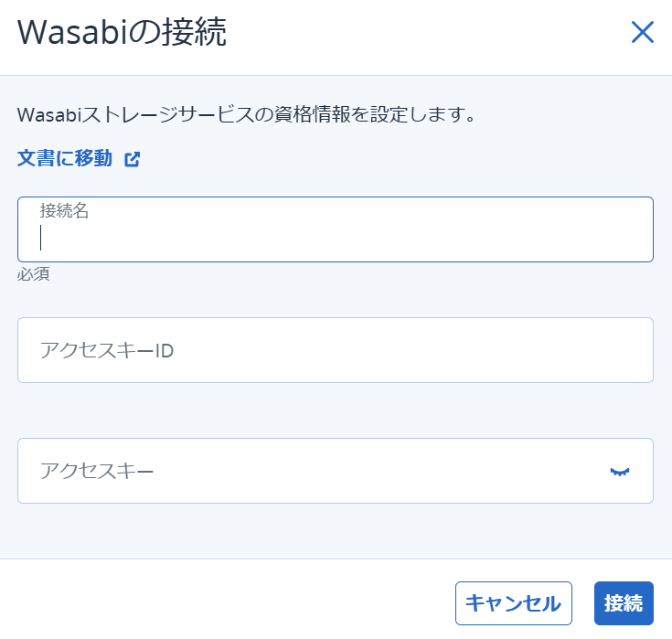
Task: Reveal the hidden access key via eye icon
Action: pyautogui.click(x=619, y=472)
